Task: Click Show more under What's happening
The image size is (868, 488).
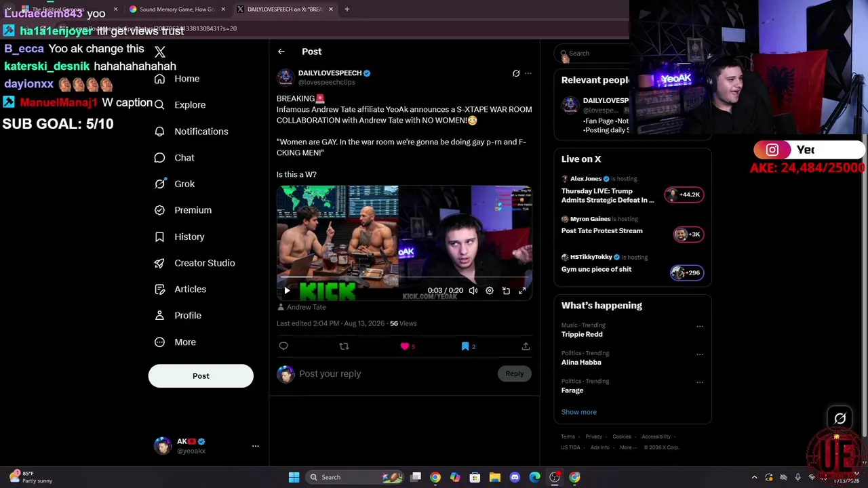Action: tap(579, 412)
